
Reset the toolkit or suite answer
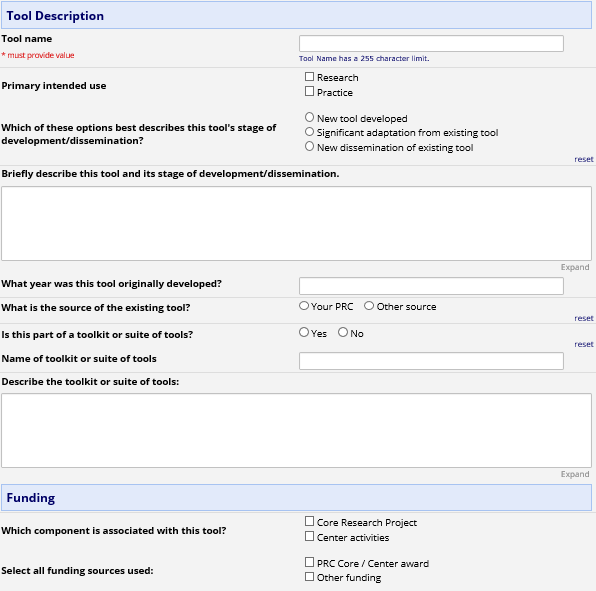coord(583,344)
